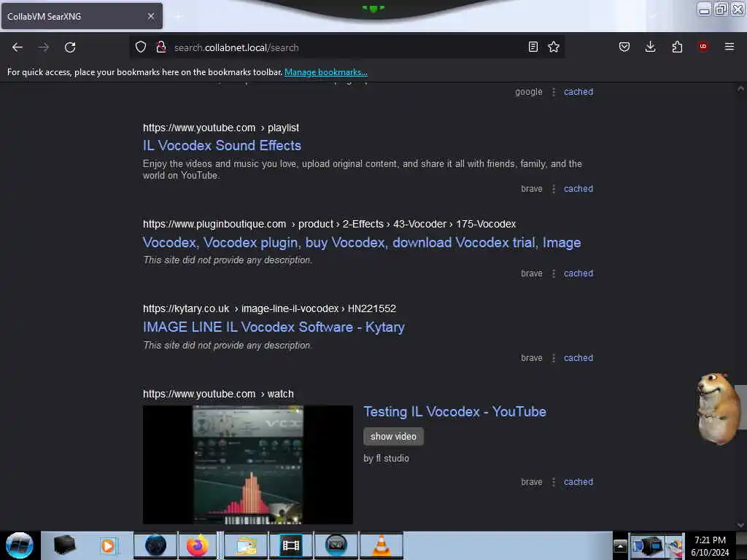Open the IL Vocodex Sound Effects result
Image resolution: width=747 pixels, height=560 pixels.
222,145
